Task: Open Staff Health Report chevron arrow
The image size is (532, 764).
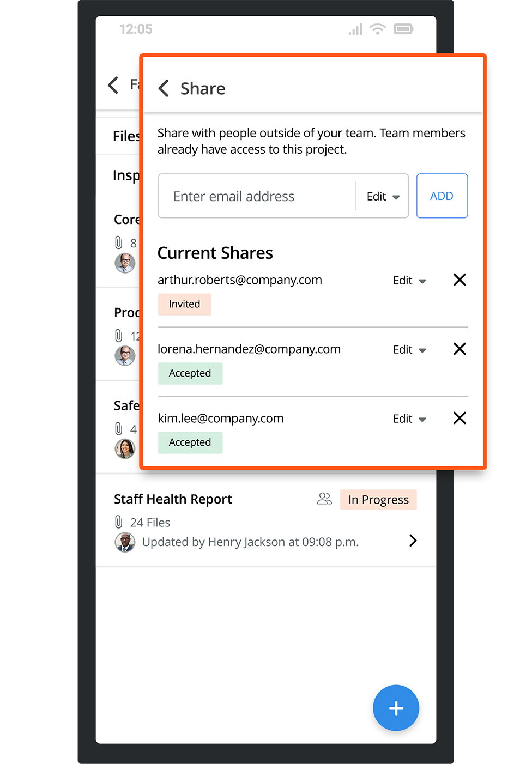Action: coord(413,541)
